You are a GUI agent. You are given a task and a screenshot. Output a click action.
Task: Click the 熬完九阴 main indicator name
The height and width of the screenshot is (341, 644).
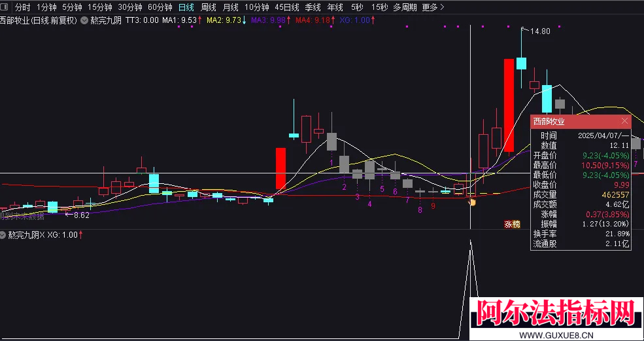click(106, 20)
